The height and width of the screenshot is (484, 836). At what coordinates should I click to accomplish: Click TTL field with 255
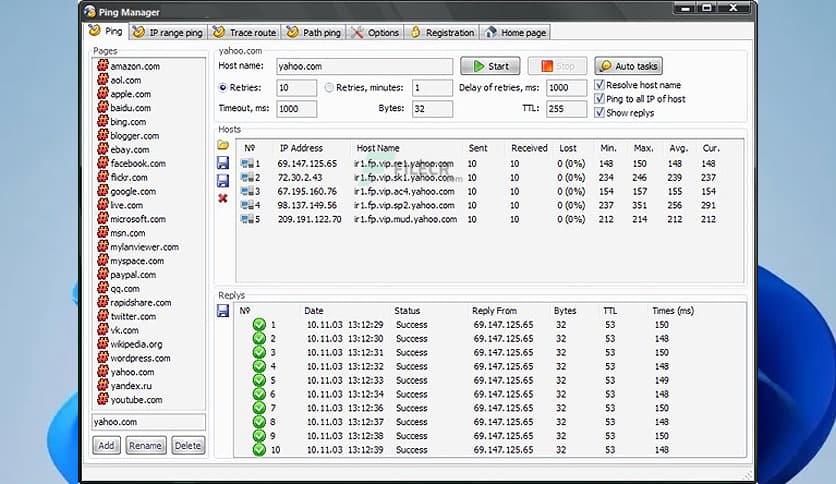[567, 109]
